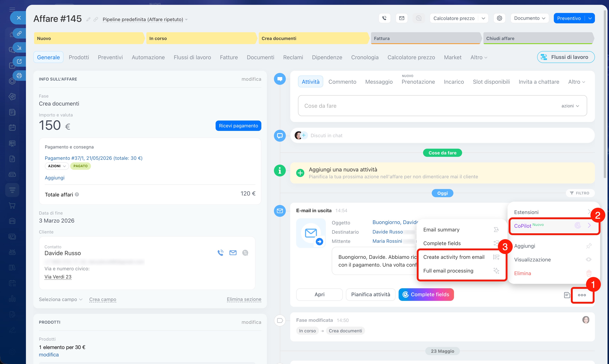This screenshot has width=609, height=364.
Task: Switch to the Prodotti tab
Action: tap(79, 57)
